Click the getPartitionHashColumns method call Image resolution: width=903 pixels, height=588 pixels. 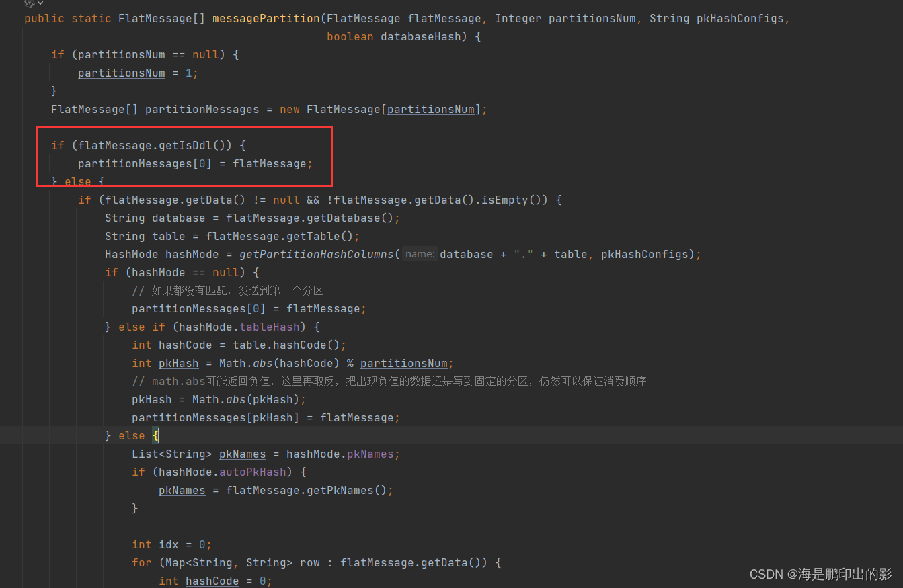tap(317, 255)
